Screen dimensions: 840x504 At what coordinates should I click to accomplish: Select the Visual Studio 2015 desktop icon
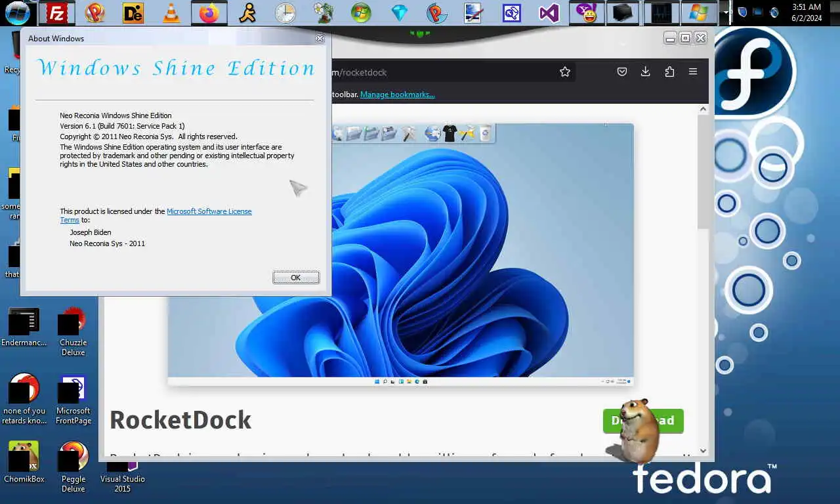(123, 478)
